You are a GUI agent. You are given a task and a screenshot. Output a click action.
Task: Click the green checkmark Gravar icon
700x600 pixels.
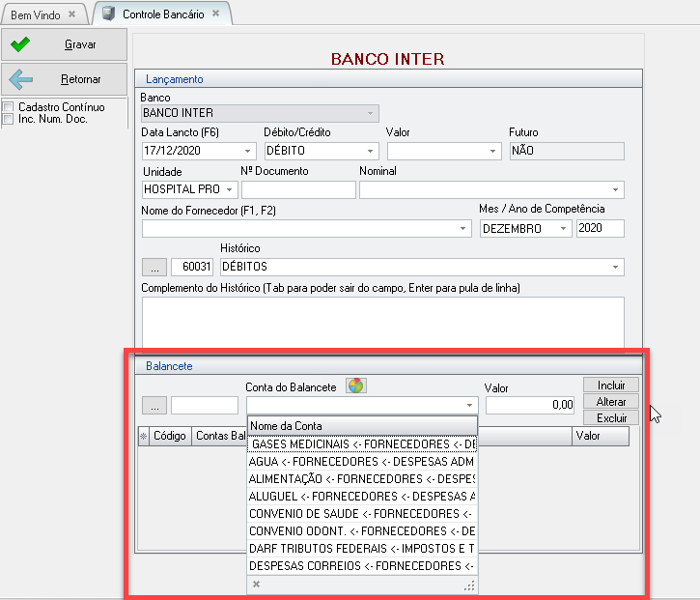pyautogui.click(x=20, y=44)
